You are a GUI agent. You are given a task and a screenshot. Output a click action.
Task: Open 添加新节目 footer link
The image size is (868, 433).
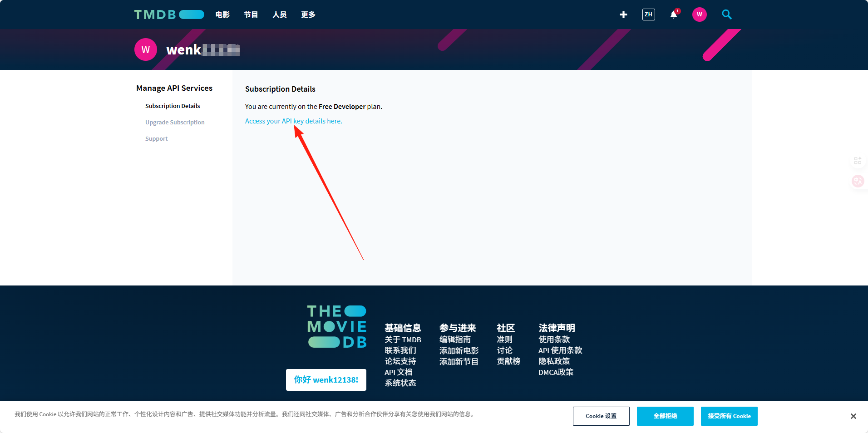point(459,361)
